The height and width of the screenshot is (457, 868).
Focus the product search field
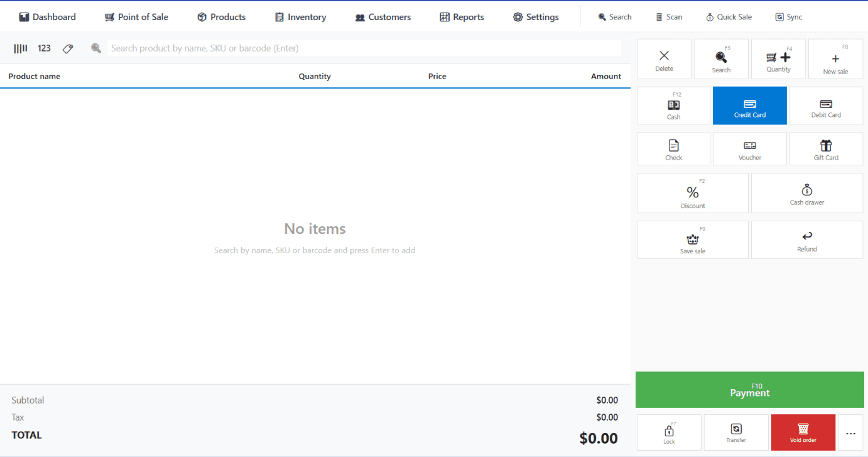point(364,48)
